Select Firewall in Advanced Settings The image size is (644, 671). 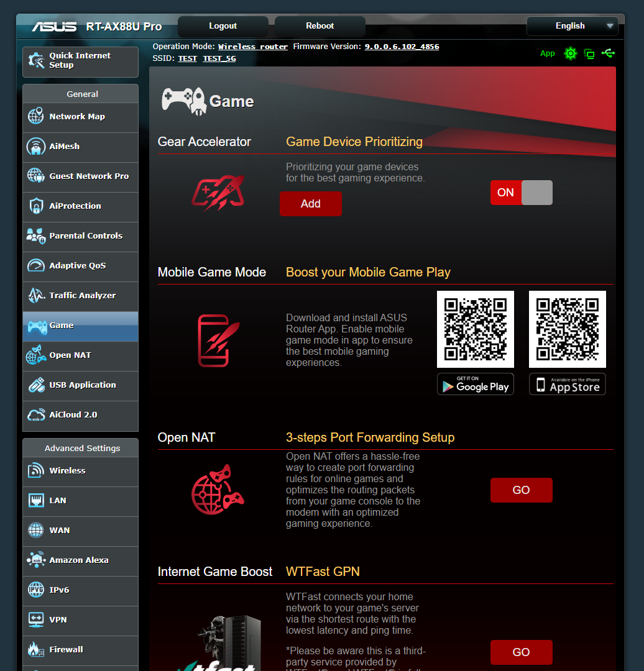point(81,650)
